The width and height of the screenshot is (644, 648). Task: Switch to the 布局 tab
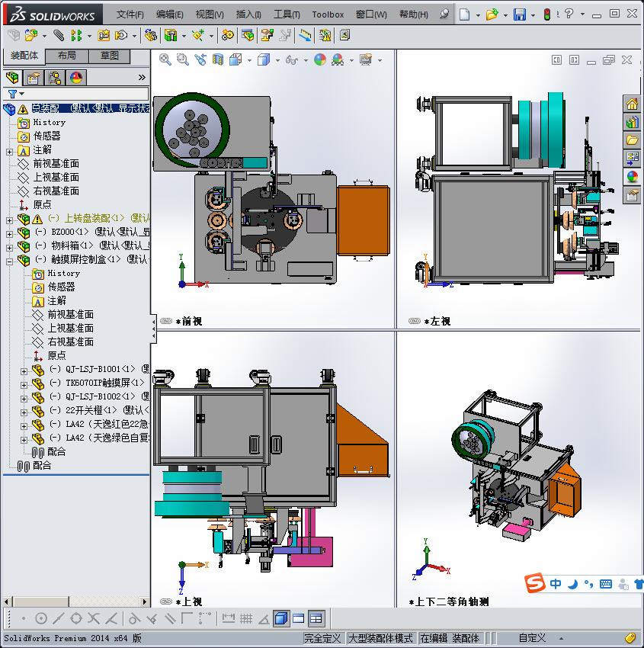click(x=66, y=56)
